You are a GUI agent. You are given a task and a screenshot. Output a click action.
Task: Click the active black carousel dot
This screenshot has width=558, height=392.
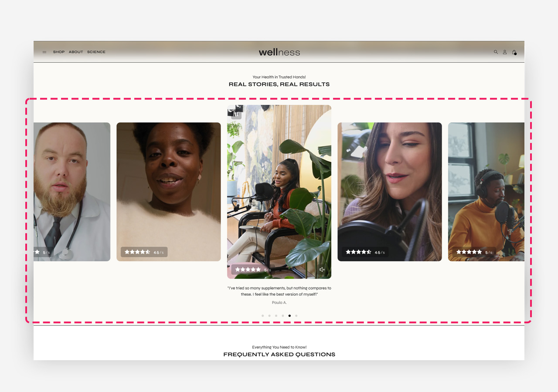pyautogui.click(x=289, y=316)
